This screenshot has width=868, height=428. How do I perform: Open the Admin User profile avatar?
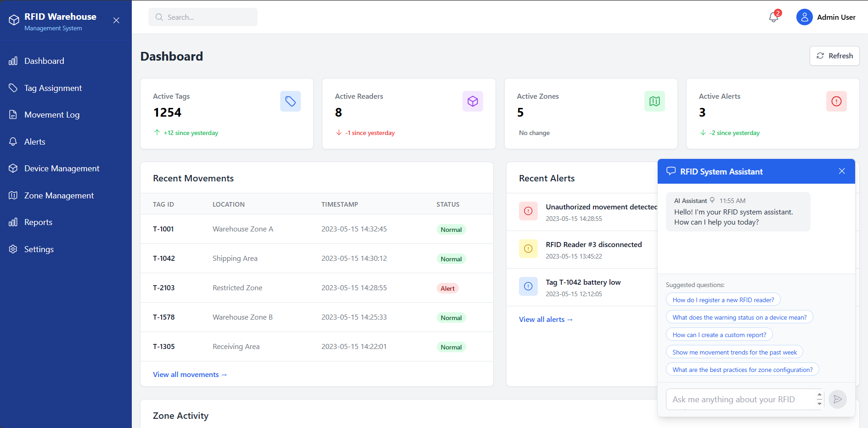click(804, 17)
